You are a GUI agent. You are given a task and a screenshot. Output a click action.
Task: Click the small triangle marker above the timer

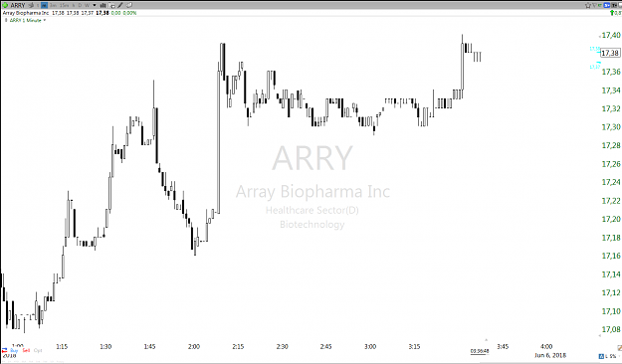(x=486, y=340)
